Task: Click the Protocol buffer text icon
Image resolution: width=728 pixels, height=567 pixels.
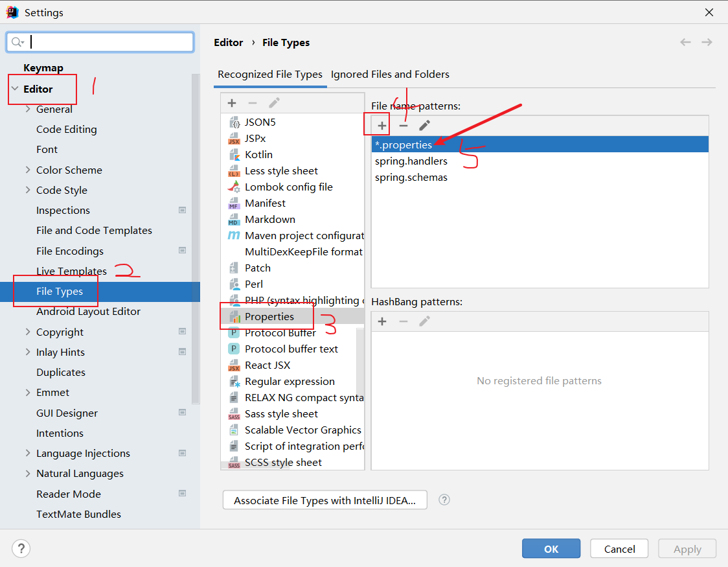Action: pyautogui.click(x=234, y=349)
